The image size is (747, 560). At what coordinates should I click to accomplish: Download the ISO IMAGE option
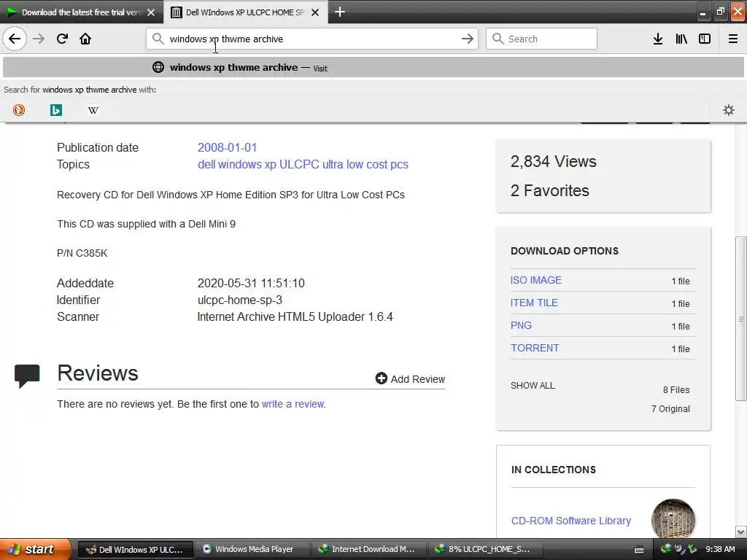(x=536, y=280)
